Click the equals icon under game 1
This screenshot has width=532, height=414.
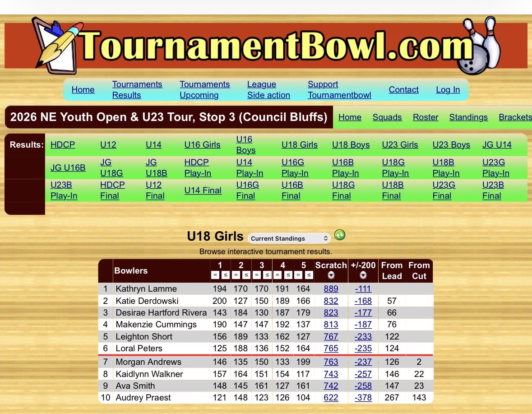coord(215,275)
